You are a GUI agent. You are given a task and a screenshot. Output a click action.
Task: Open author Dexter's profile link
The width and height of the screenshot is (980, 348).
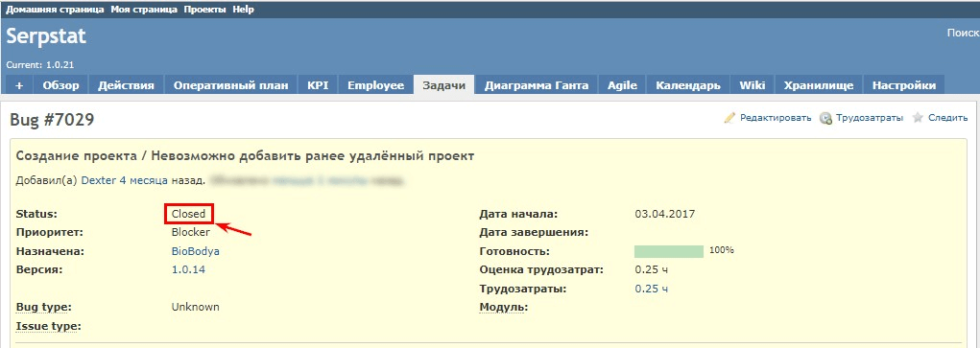point(99,180)
